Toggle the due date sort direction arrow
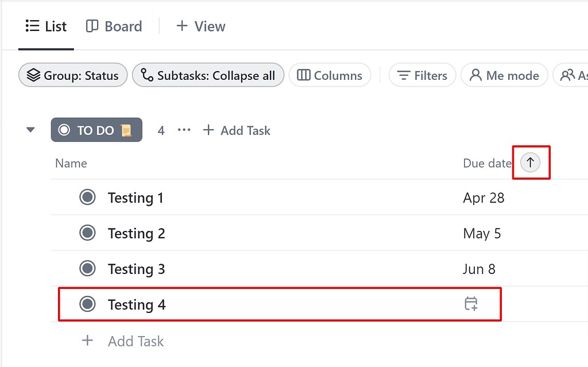 [x=530, y=163]
